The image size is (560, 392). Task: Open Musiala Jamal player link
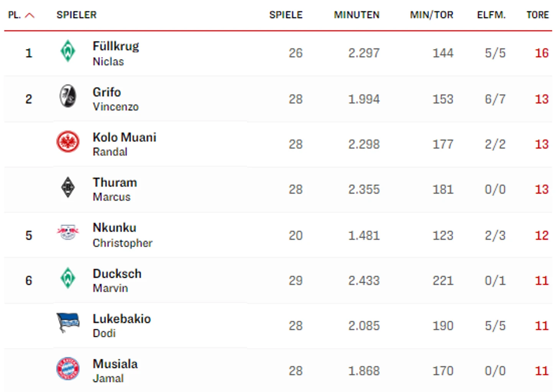point(115,371)
